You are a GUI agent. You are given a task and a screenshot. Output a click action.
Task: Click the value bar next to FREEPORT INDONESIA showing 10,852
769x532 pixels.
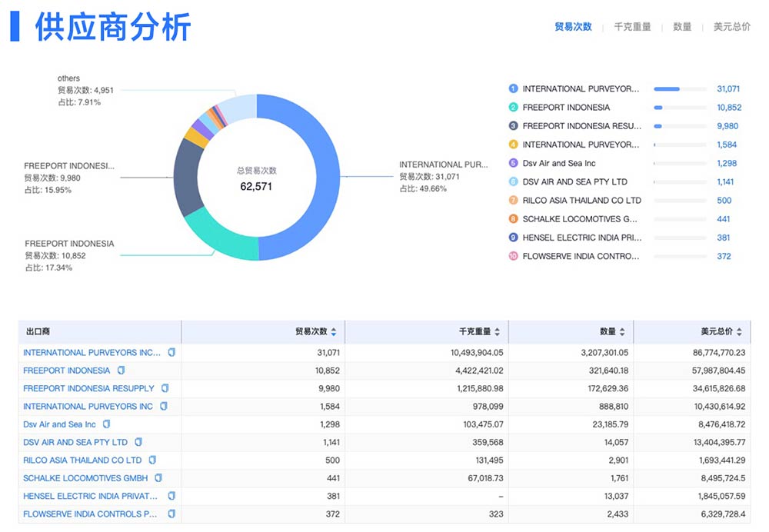click(659, 107)
